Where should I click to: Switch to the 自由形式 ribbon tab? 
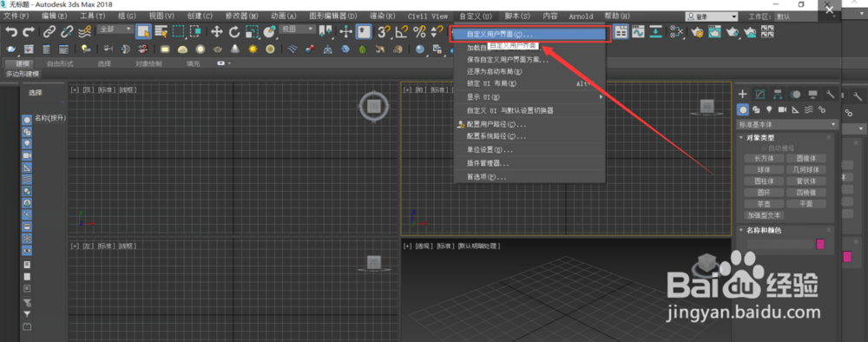(x=60, y=63)
